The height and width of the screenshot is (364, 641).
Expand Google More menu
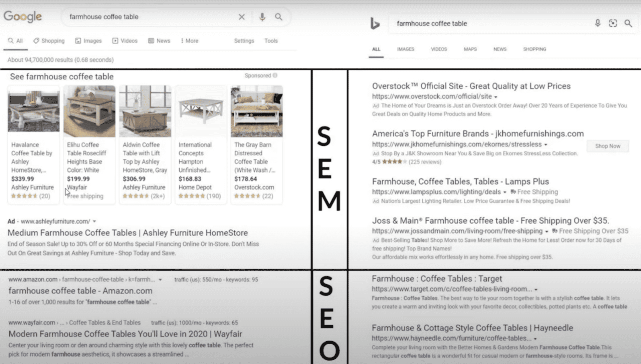189,41
